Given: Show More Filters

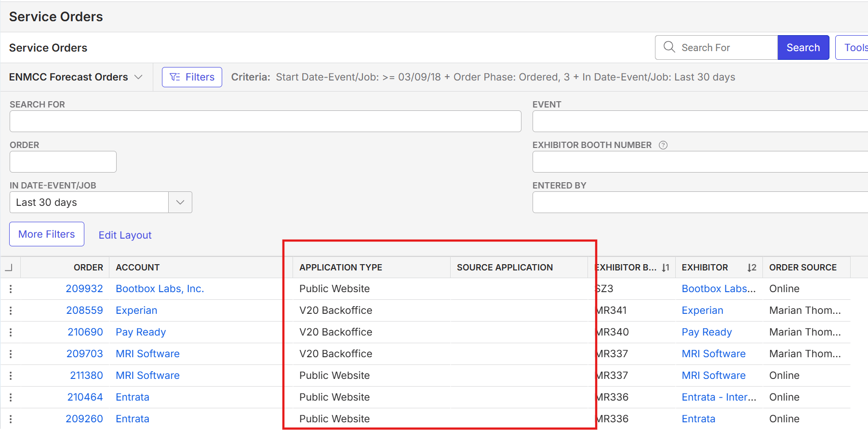Looking at the screenshot, I should pyautogui.click(x=47, y=234).
